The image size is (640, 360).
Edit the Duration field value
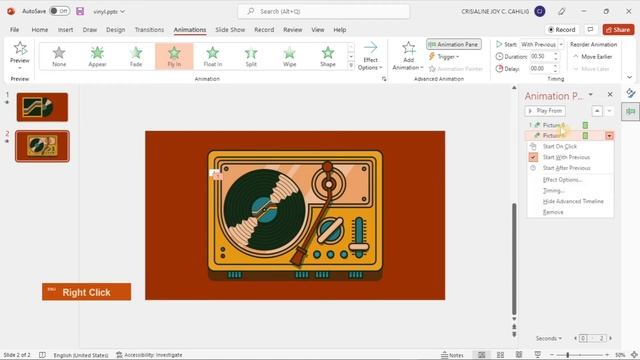(x=541, y=56)
